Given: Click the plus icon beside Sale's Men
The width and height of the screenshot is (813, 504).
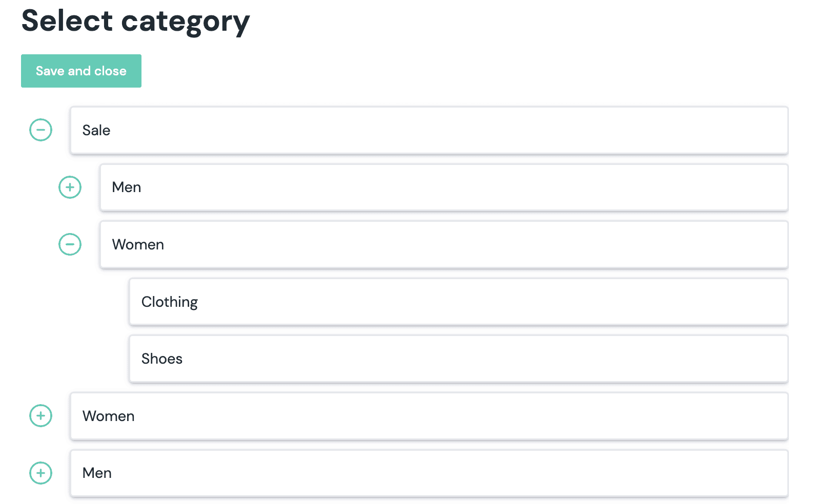Looking at the screenshot, I should pyautogui.click(x=70, y=187).
